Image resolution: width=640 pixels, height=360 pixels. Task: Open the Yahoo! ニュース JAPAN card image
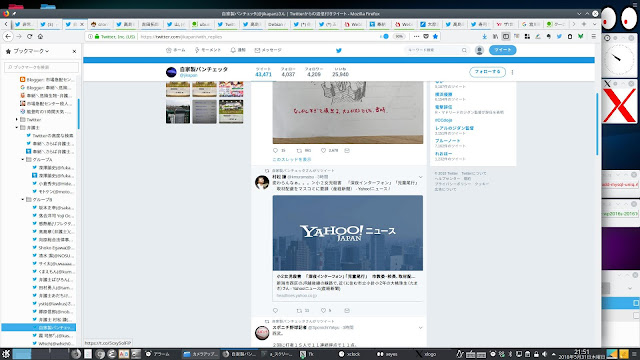point(348,233)
